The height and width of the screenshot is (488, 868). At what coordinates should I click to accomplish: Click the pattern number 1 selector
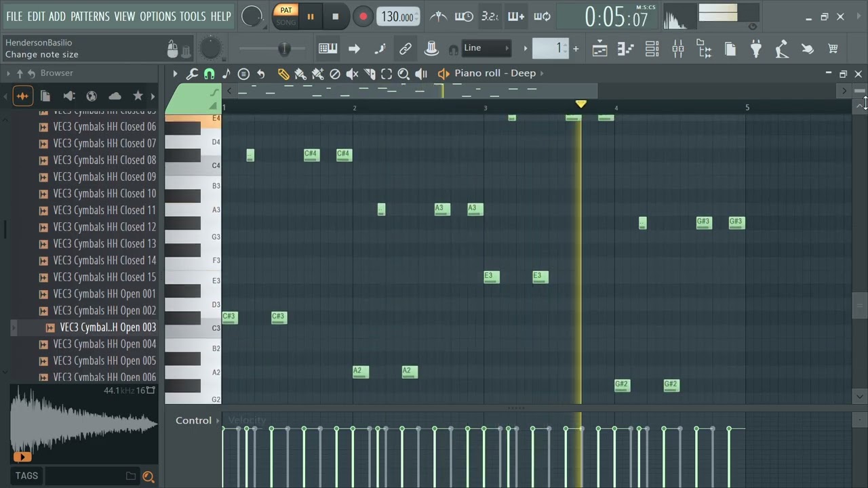(x=550, y=48)
